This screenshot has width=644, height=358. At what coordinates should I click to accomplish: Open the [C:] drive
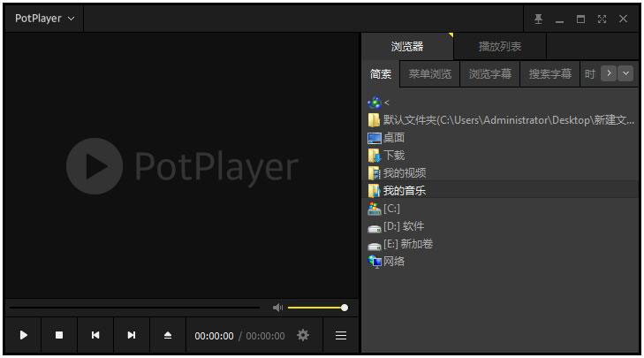[383, 209]
